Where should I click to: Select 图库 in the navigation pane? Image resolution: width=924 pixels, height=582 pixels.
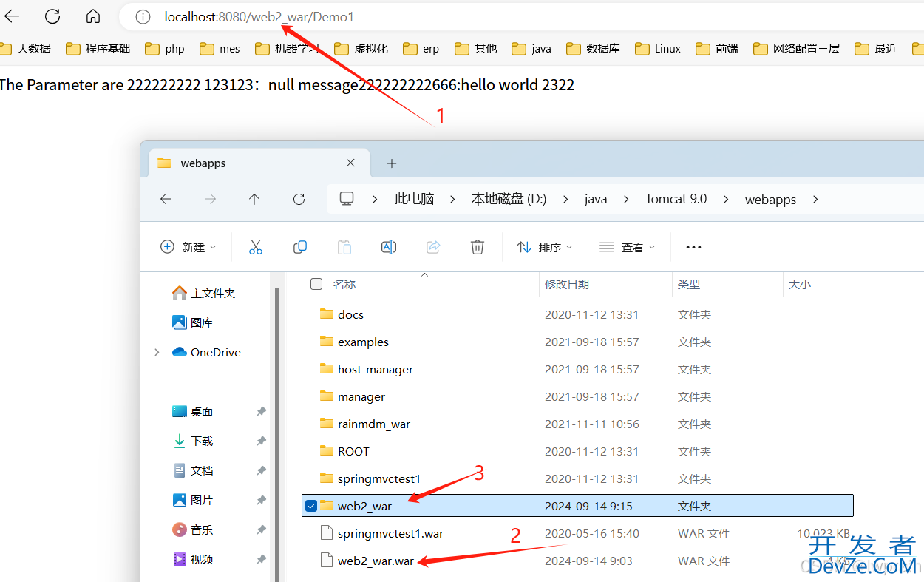[x=193, y=322]
